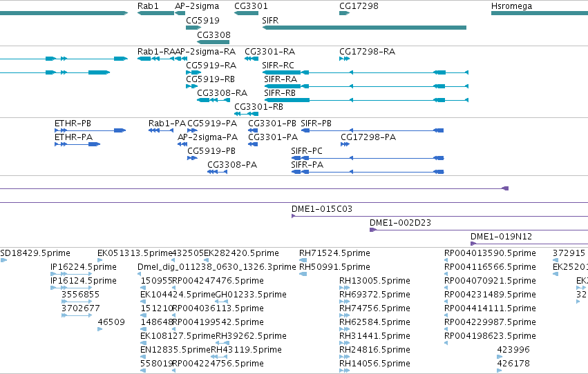
Task: Click the CG5919-RB transcript label
Action: pos(210,79)
